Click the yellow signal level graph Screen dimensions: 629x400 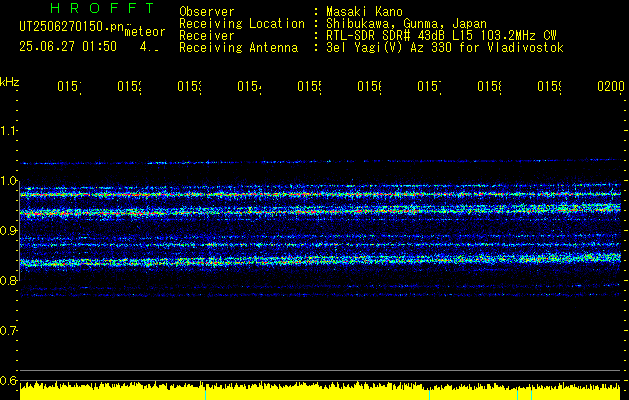pos(320,391)
